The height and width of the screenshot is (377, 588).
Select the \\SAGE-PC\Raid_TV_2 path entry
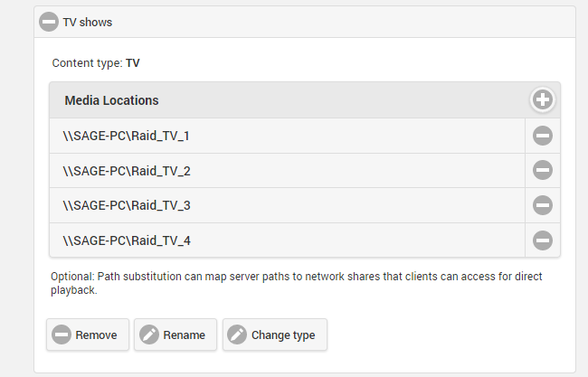tap(127, 171)
